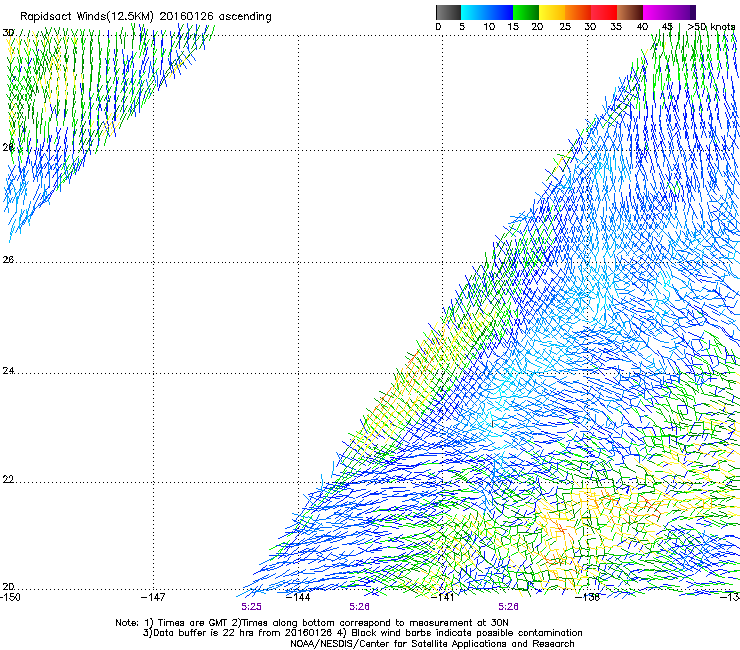
Task: Click the longitude label -147
Action: pyautogui.click(x=153, y=597)
